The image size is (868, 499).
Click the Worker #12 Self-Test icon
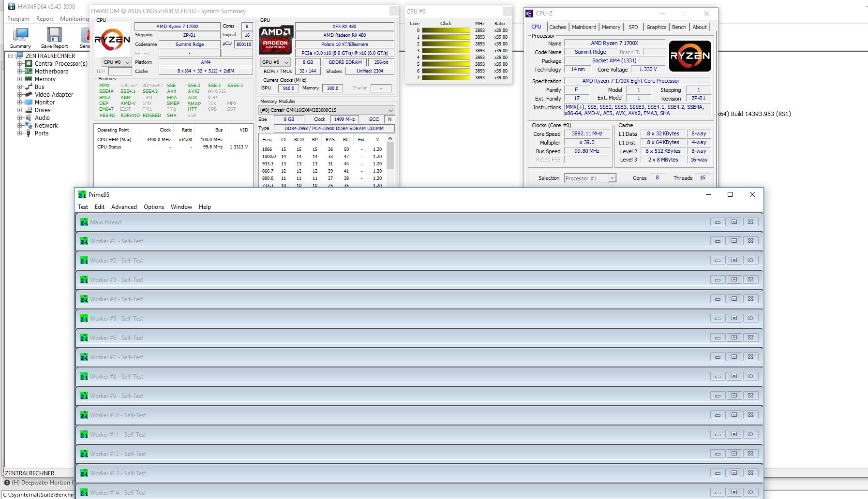click(84, 454)
